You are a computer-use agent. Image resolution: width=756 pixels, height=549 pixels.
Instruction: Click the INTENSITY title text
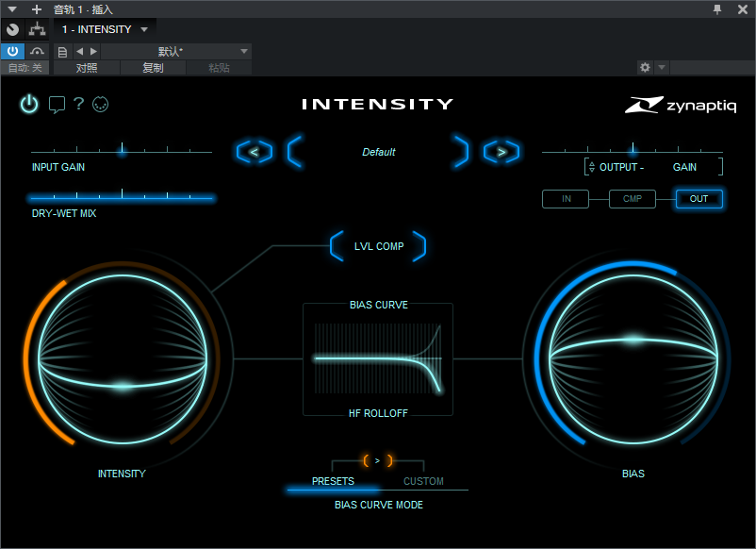(x=377, y=104)
